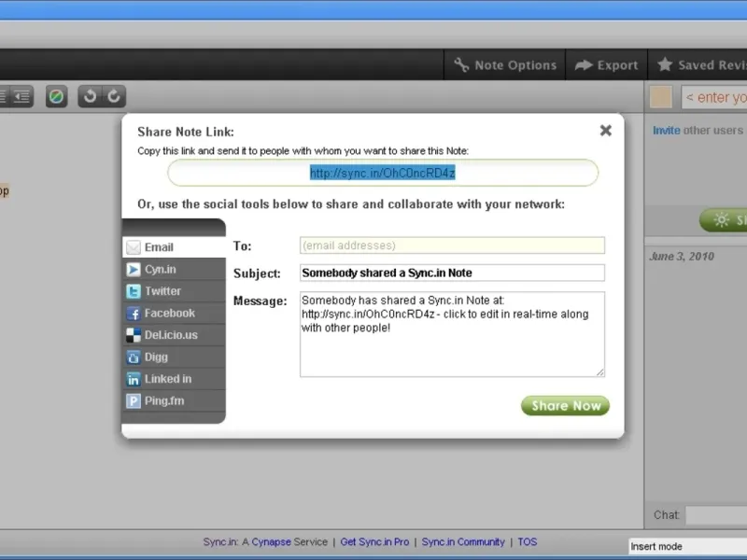This screenshot has width=747, height=560.
Task: Focus the To email addresses field
Action: tap(452, 245)
